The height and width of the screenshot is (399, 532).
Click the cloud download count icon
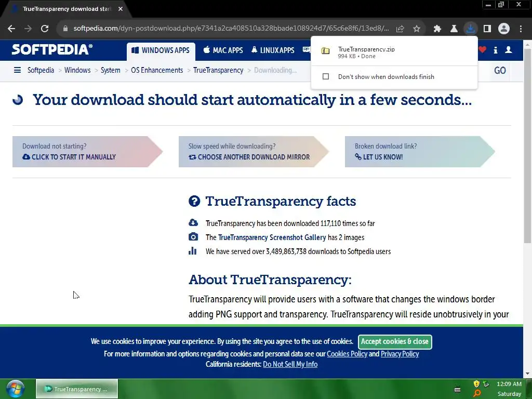point(193,222)
